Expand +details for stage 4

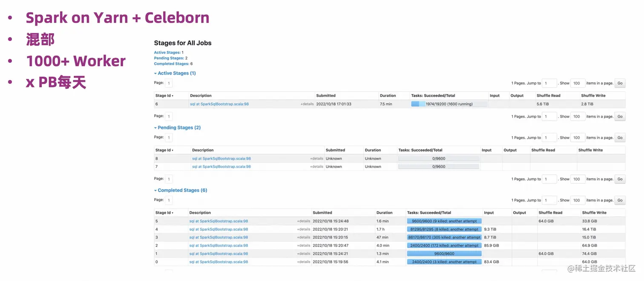(x=304, y=229)
